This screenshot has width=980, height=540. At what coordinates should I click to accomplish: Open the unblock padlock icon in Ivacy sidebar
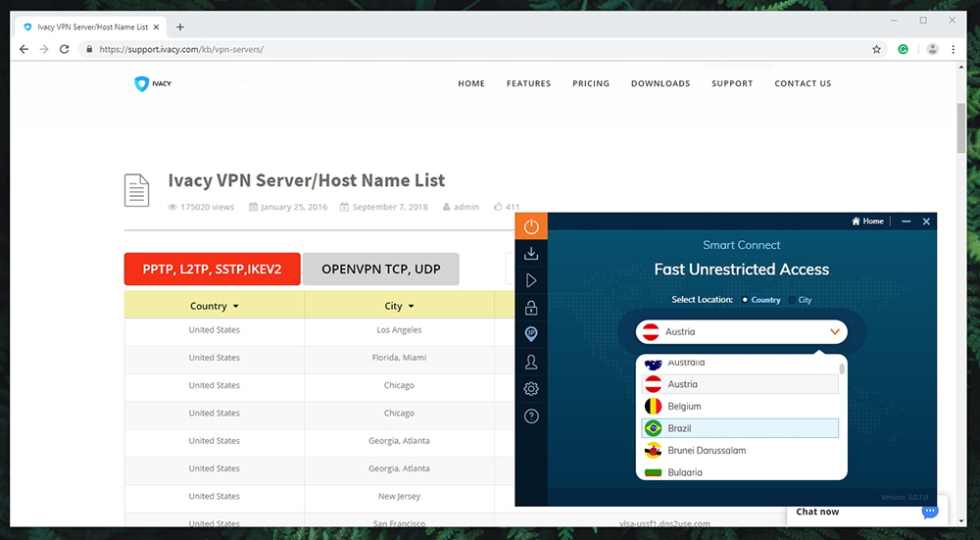point(531,307)
